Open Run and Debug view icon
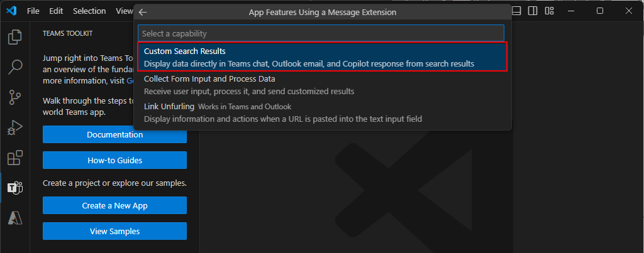Image resolution: width=644 pixels, height=253 pixels. tap(15, 128)
